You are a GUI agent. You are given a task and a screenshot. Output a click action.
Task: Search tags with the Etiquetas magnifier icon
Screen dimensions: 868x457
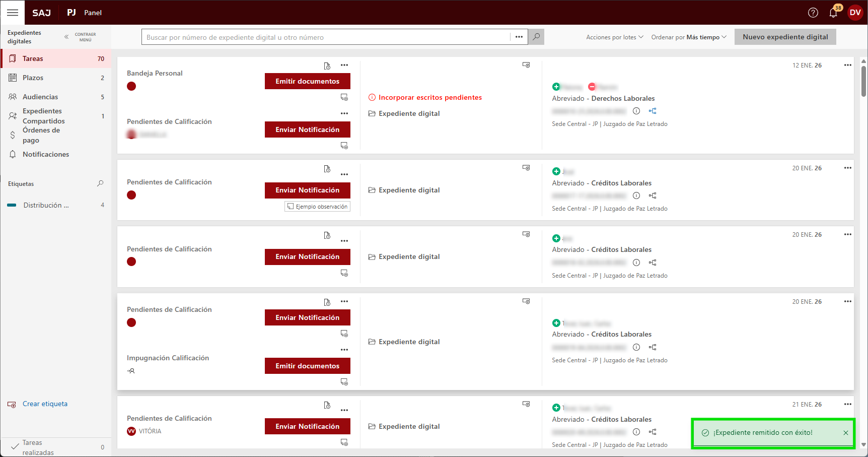100,184
